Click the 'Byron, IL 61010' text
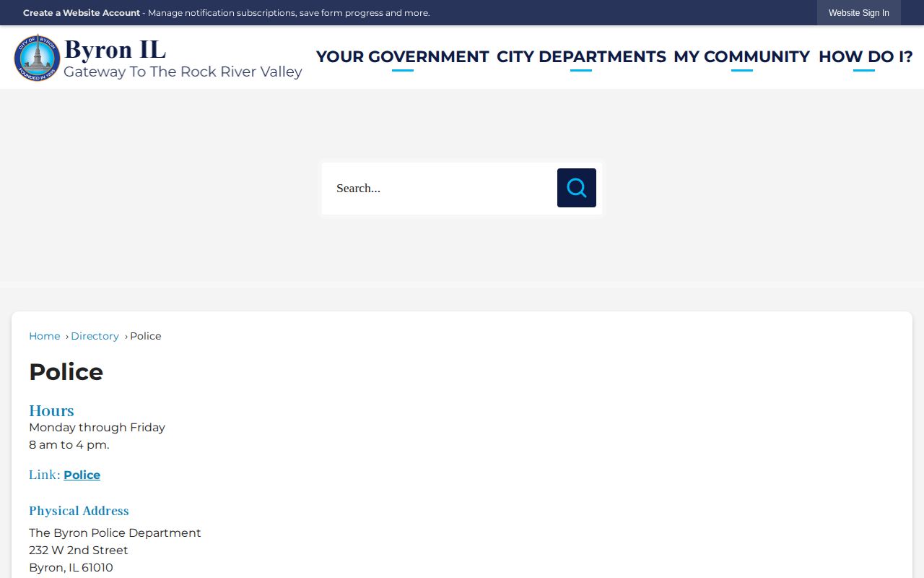Viewport: 924px width, 578px height. tap(71, 567)
